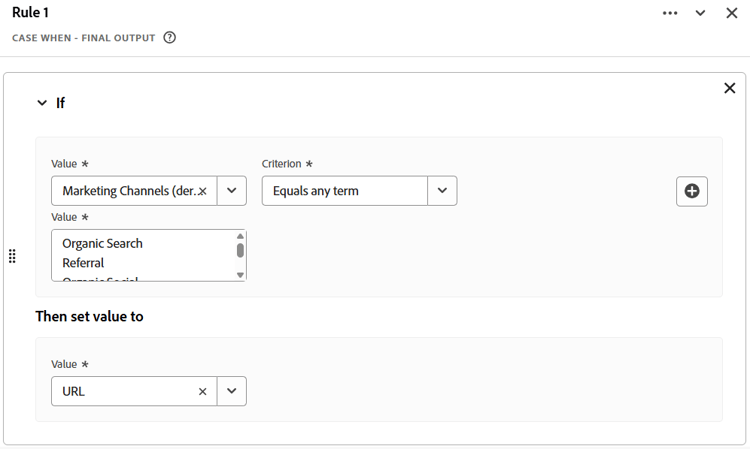750x449 pixels.
Task: Open the Marketing Channels value dropdown
Action: [x=232, y=191]
